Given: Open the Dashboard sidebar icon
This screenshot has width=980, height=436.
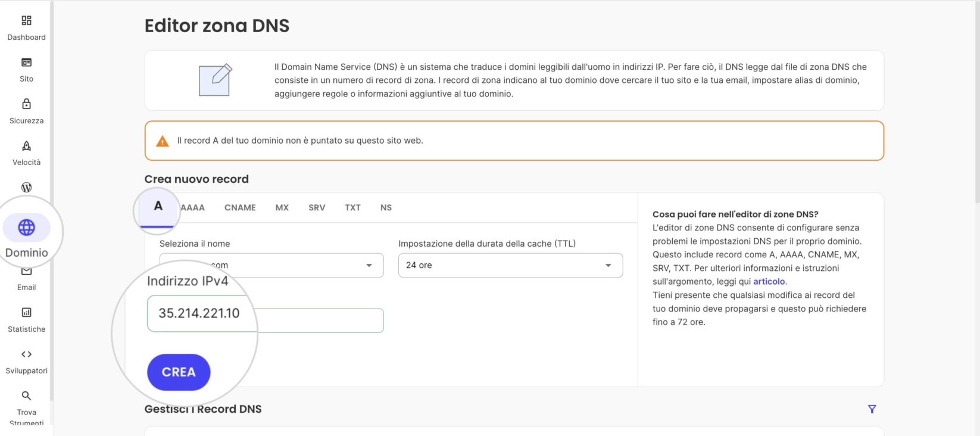Looking at the screenshot, I should (26, 21).
